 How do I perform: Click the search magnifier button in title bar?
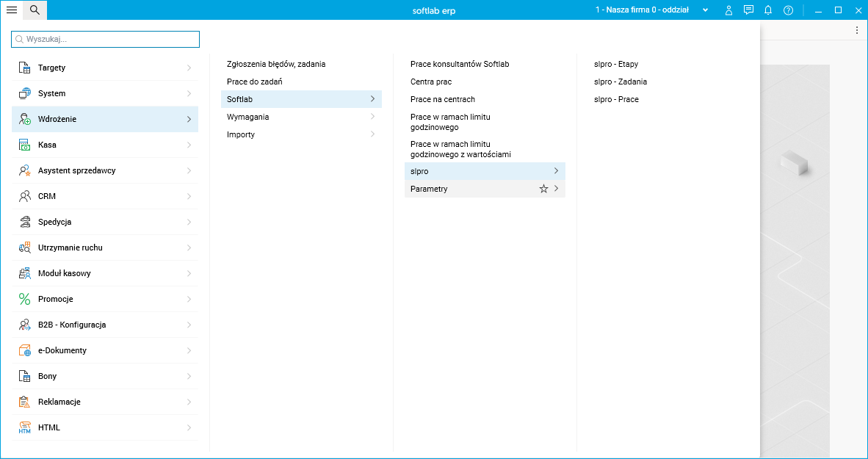(35, 10)
